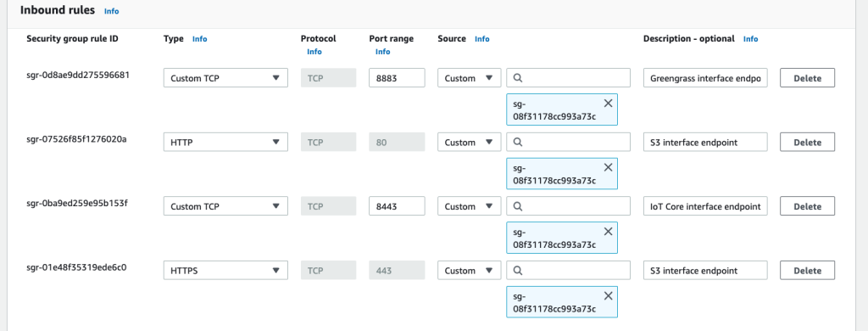Edit the port range field showing 8443

(x=397, y=206)
